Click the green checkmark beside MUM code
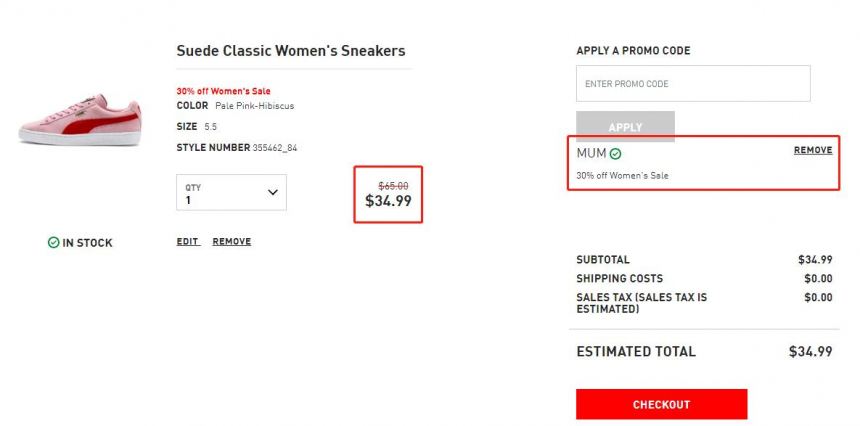The height and width of the screenshot is (426, 860). pos(615,154)
